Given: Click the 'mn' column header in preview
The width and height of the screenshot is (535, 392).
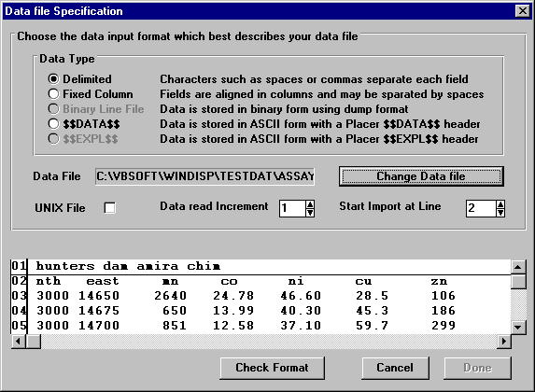Looking at the screenshot, I should pyautogui.click(x=170, y=281).
